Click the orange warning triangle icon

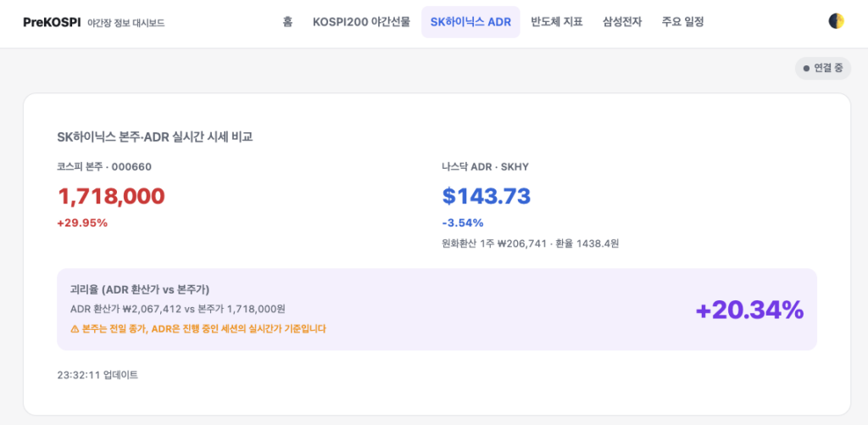coord(75,328)
